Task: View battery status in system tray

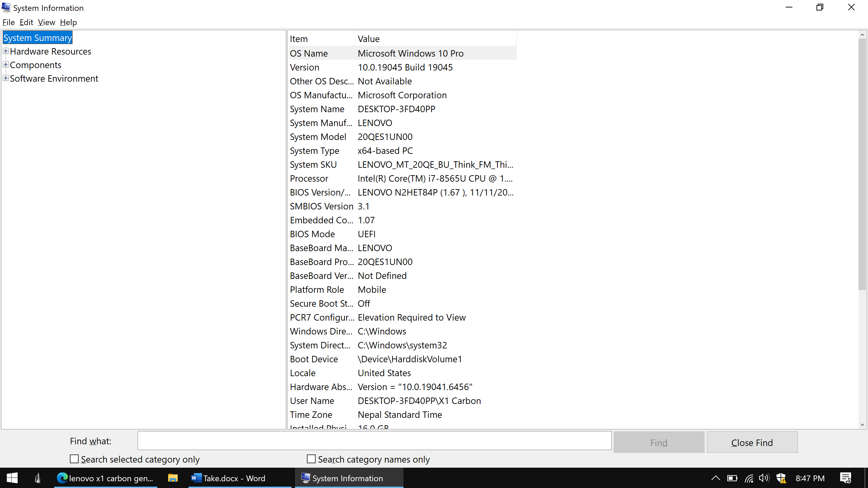Action: (732, 478)
